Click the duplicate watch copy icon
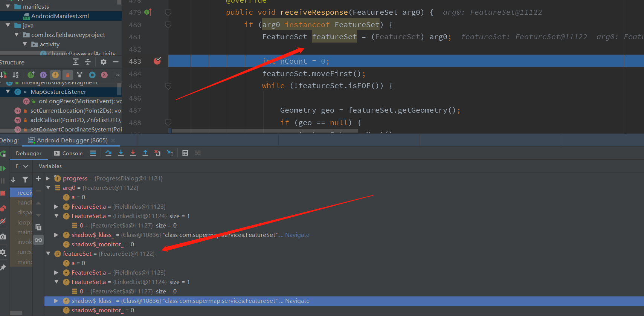 [x=38, y=227]
